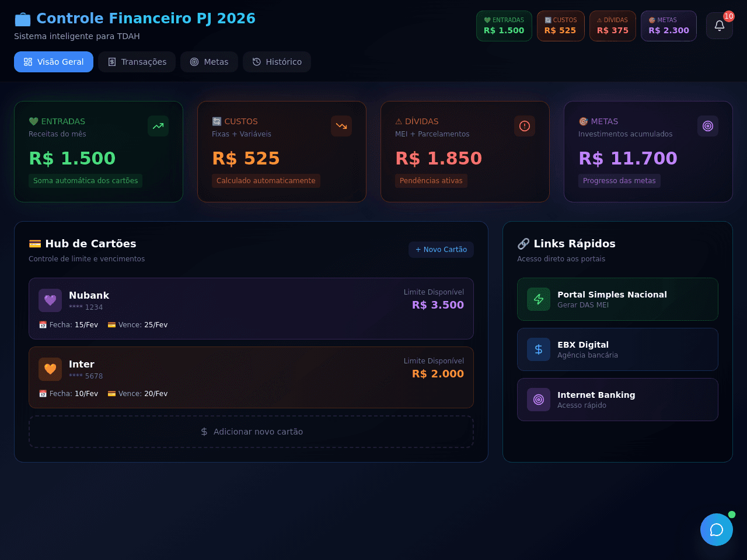Click the calendar icon beside Fecha: 15/Fev
747x560 pixels.
click(43, 325)
